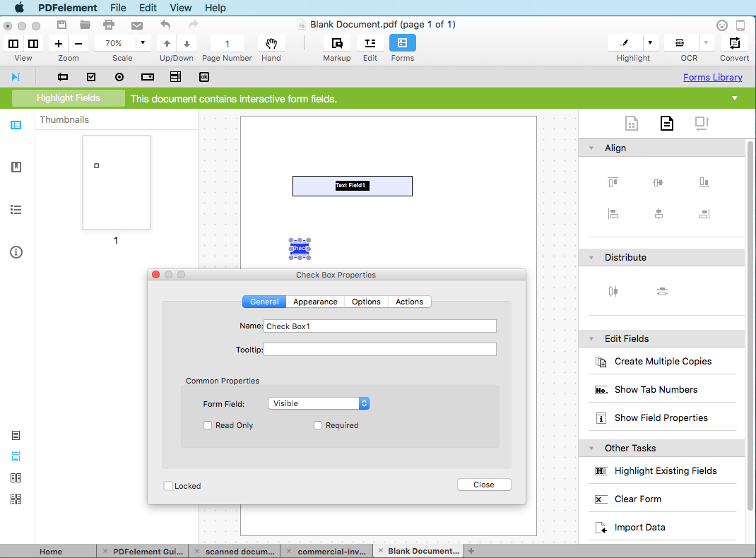Click Create Multiple Copies

663,362
